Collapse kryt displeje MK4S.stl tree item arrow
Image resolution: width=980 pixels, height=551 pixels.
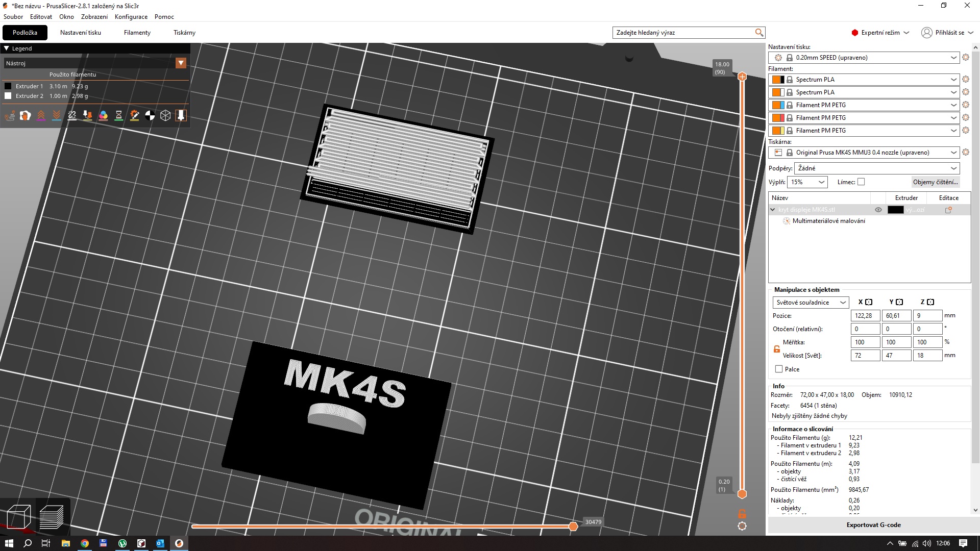773,210
